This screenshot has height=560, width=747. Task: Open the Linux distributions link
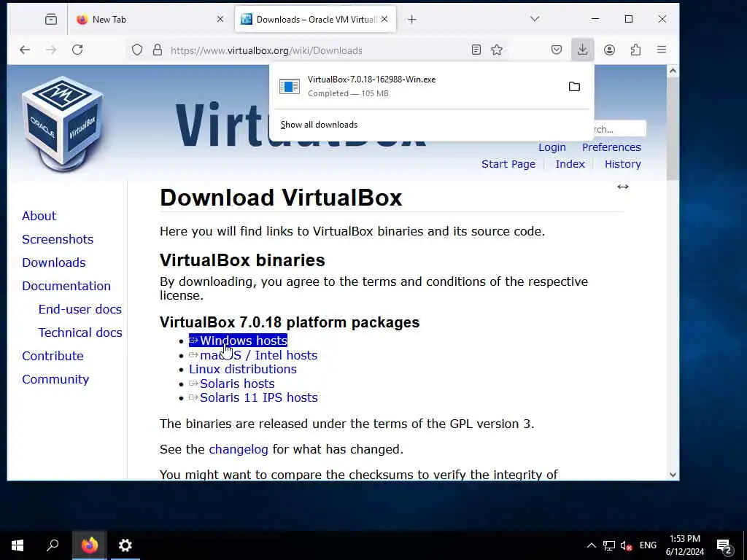pyautogui.click(x=242, y=370)
